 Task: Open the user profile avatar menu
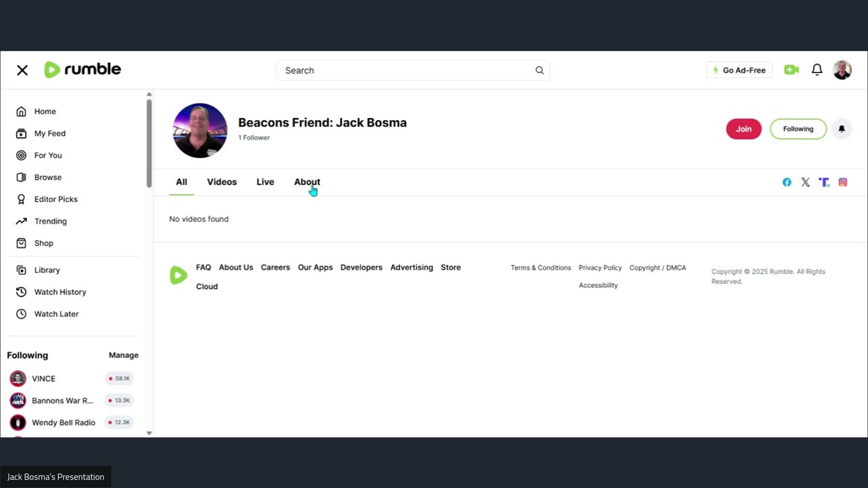[842, 70]
